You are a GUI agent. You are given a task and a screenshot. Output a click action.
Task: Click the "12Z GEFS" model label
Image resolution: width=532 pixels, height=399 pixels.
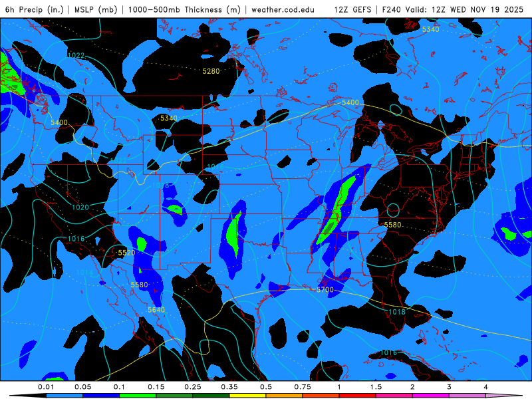point(353,9)
